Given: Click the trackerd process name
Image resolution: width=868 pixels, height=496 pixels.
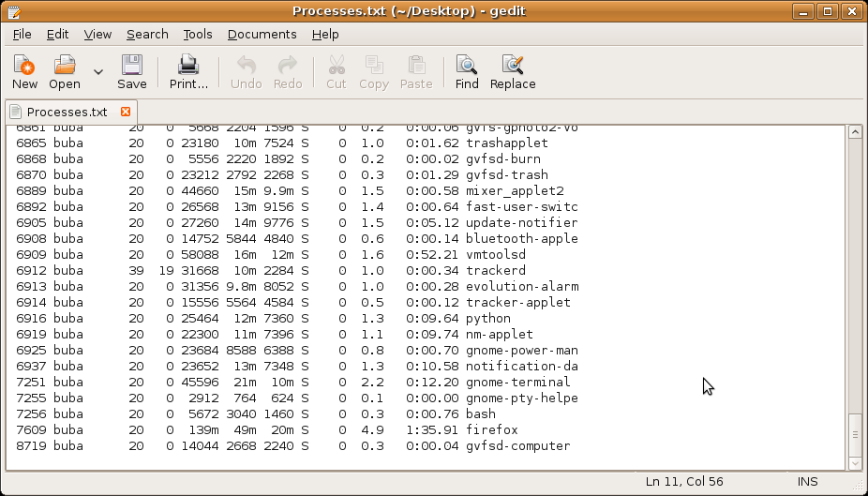Looking at the screenshot, I should (496, 271).
